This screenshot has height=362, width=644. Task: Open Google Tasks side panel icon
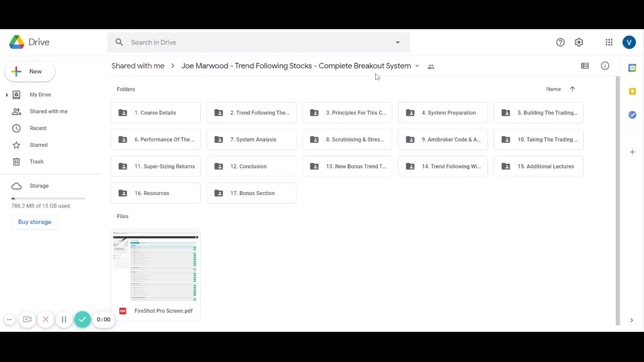[632, 115]
